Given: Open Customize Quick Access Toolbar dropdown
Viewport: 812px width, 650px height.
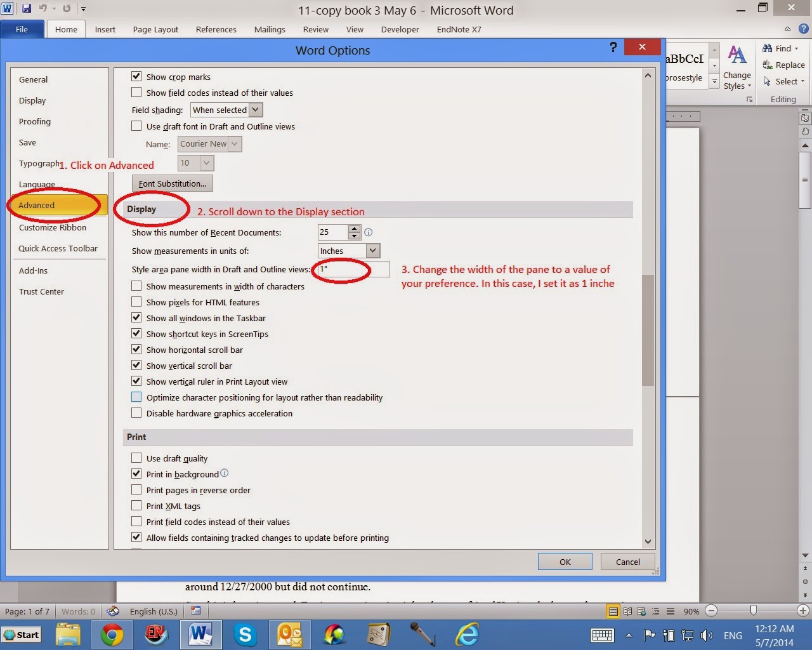Looking at the screenshot, I should coord(83,9).
